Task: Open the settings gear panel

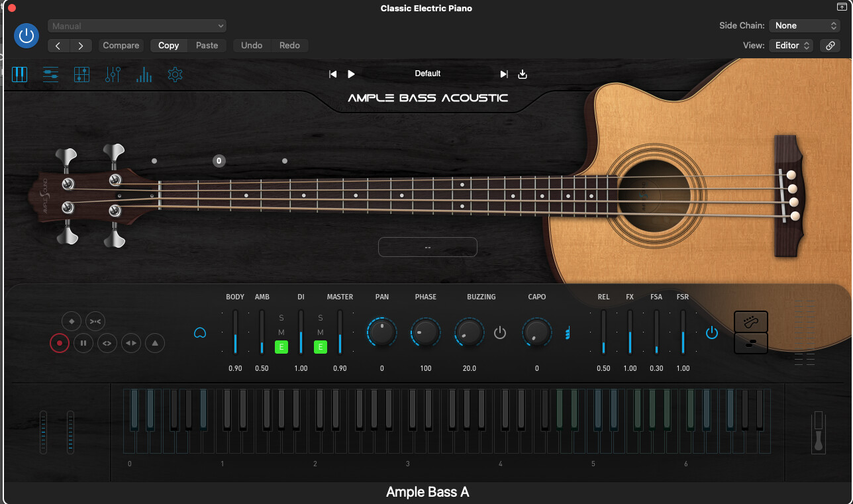Action: tap(175, 74)
